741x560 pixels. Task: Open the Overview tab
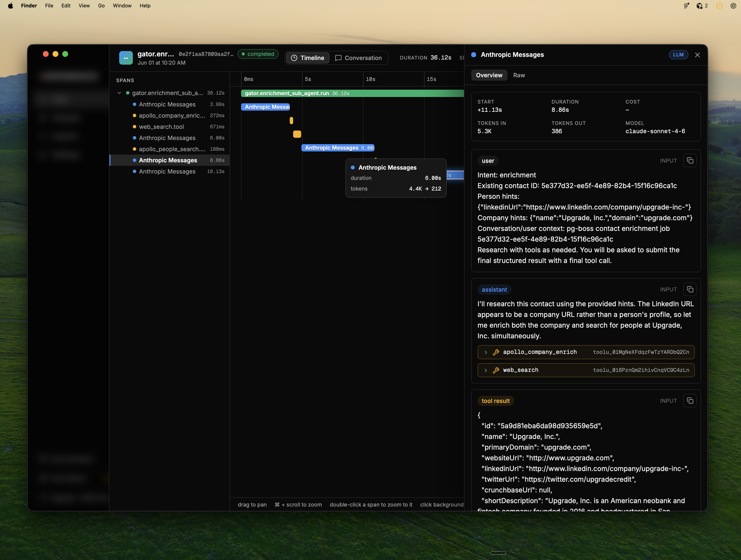click(489, 75)
